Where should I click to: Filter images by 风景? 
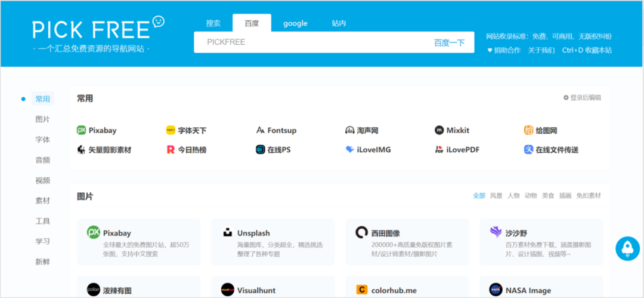tap(496, 196)
